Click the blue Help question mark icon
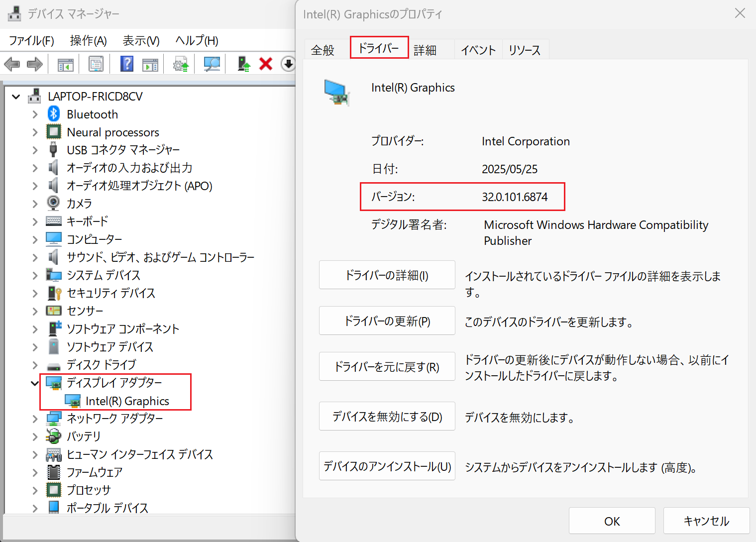 (127, 64)
